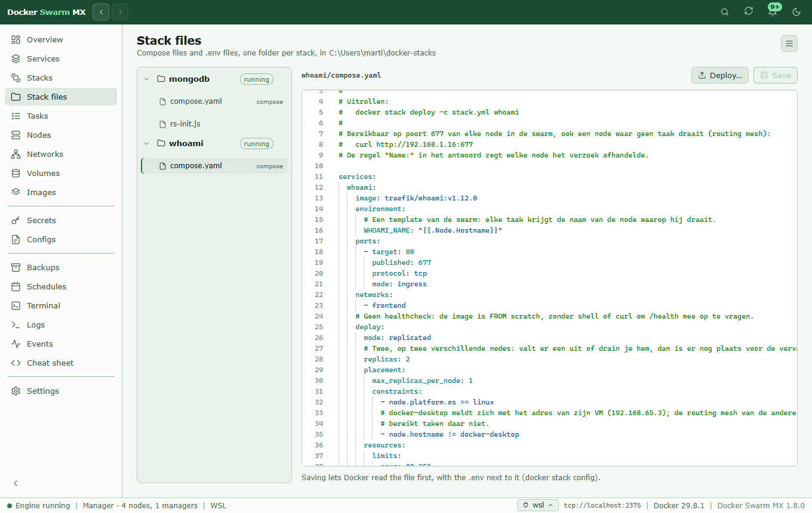Click the Volumes icon in sidebar

[x=16, y=173]
